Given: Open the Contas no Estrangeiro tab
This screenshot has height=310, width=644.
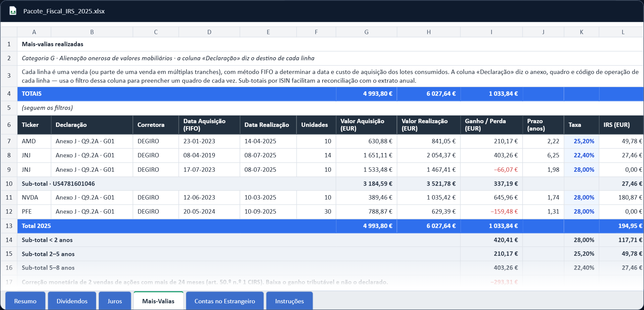Looking at the screenshot, I should [225, 301].
